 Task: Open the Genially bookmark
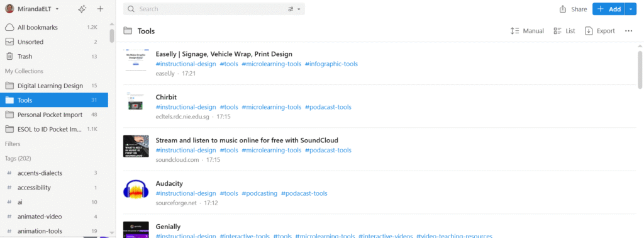(168, 227)
